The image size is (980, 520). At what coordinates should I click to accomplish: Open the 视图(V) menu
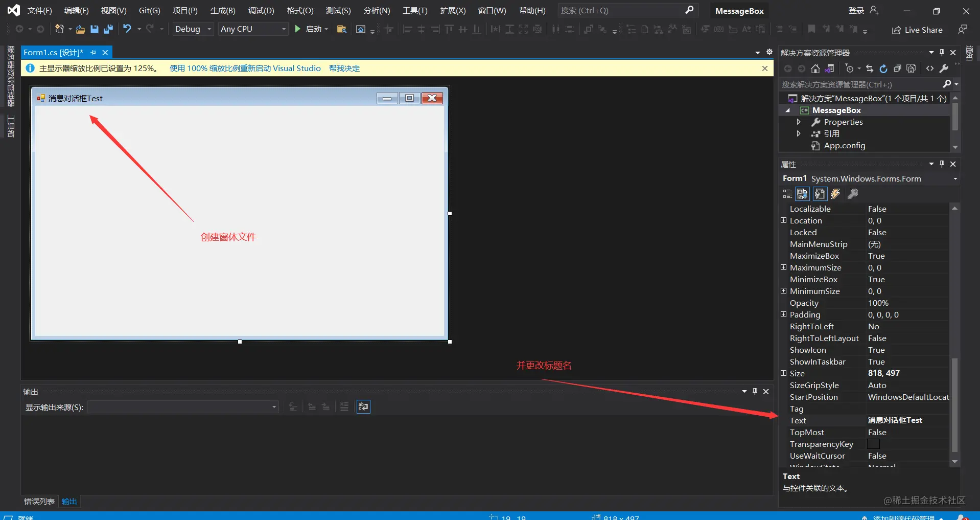pyautogui.click(x=113, y=10)
